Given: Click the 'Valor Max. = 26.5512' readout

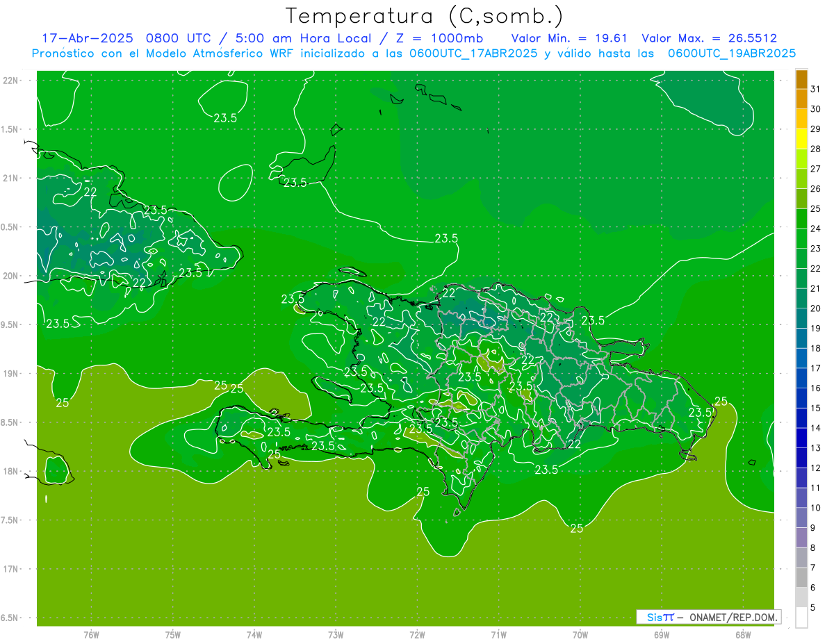Looking at the screenshot, I should tap(710, 38).
